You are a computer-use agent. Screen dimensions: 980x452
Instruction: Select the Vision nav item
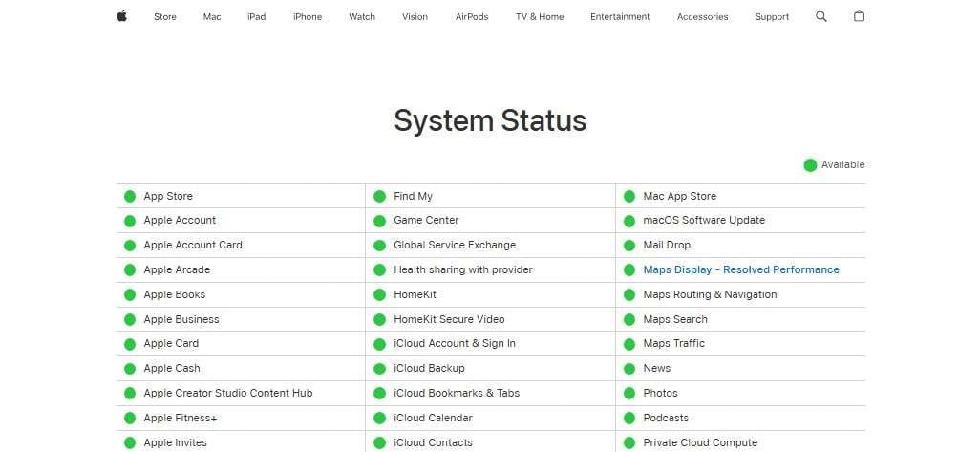(415, 17)
